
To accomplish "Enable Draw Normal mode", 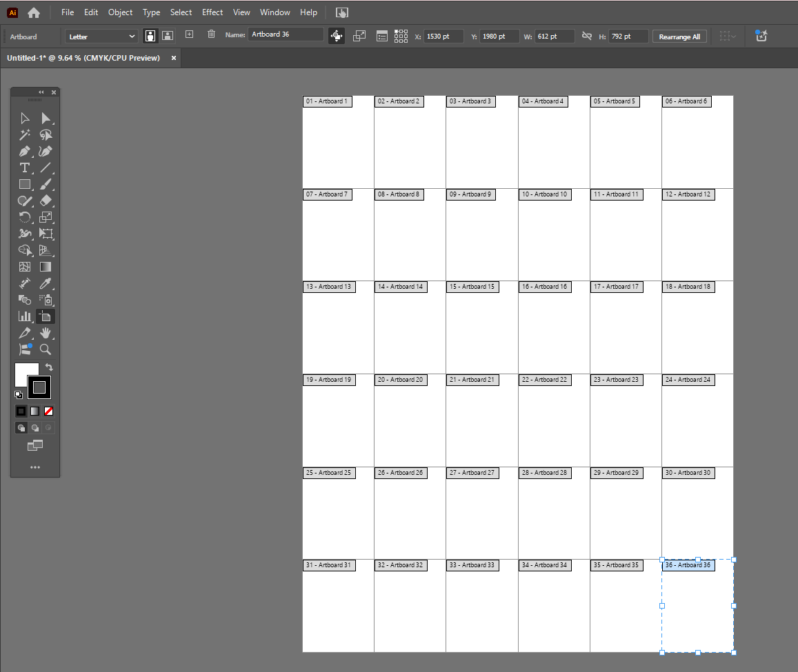I will tap(21, 428).
